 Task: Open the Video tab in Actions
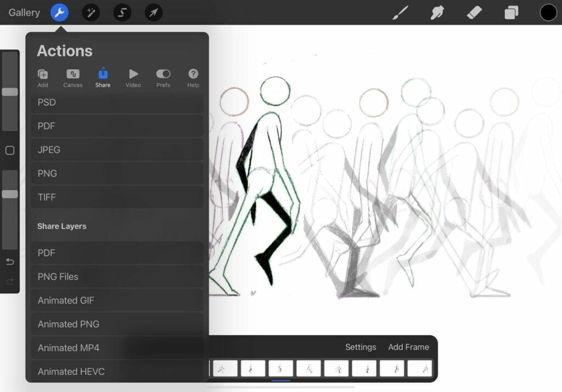tap(133, 78)
